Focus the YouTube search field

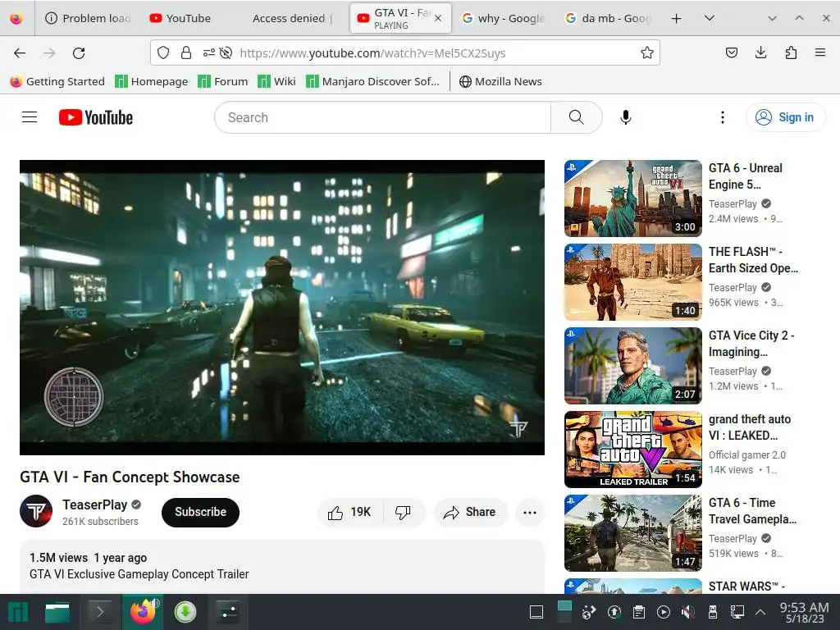pos(382,117)
